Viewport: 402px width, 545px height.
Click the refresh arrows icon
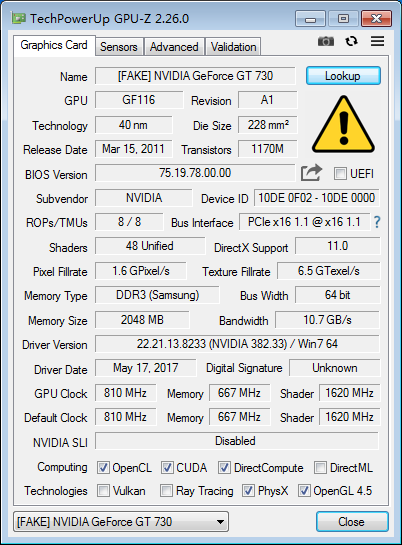tap(351, 41)
